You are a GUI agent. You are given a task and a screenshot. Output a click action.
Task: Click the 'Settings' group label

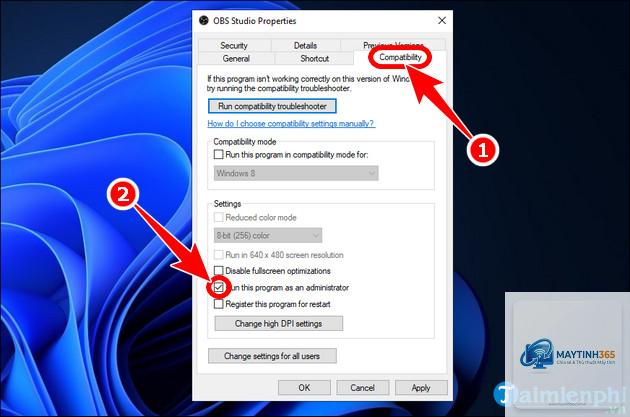[x=227, y=204]
